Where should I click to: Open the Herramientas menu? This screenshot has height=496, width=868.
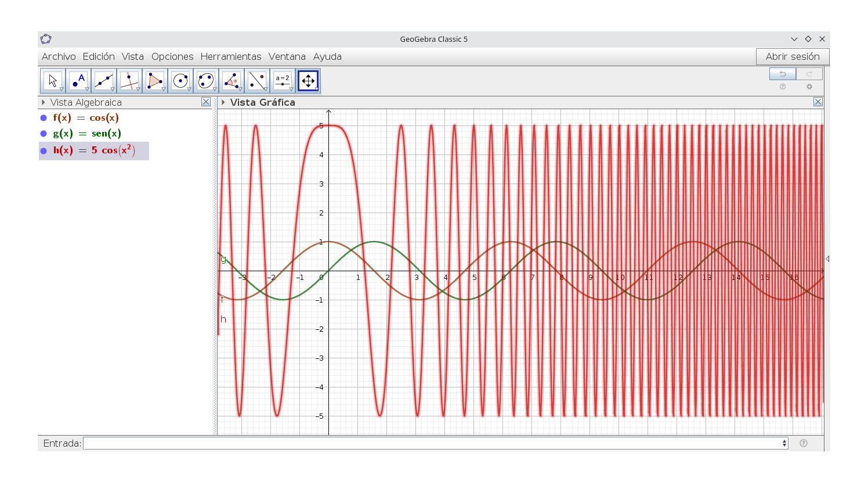point(231,56)
